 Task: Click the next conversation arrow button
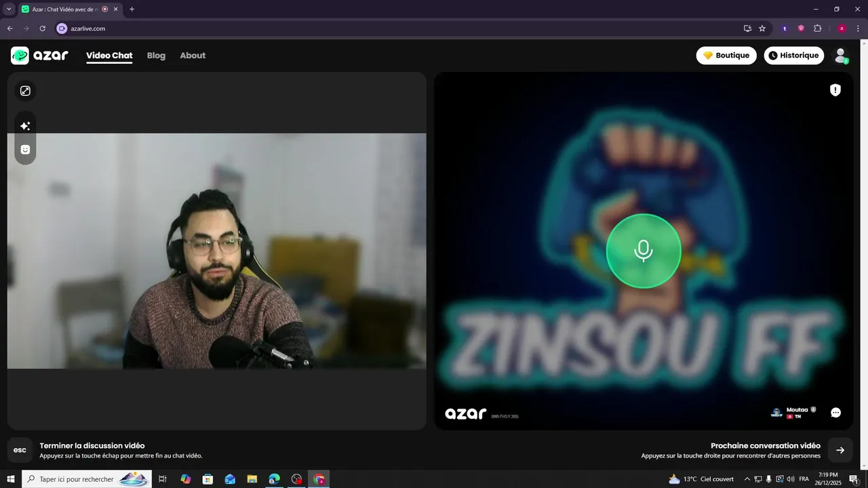(x=840, y=450)
